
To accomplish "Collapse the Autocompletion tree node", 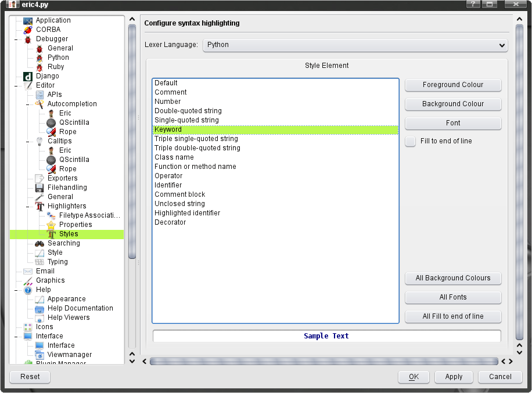I will click(x=27, y=104).
